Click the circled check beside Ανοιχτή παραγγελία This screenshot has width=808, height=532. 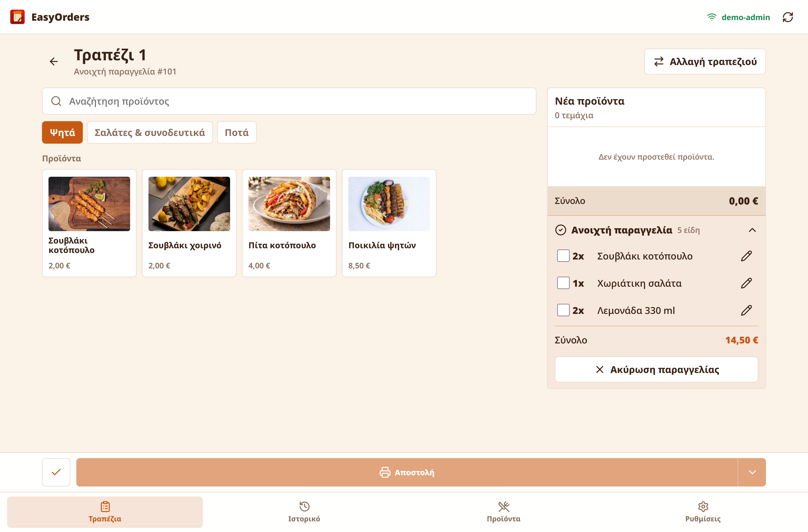pyautogui.click(x=561, y=230)
